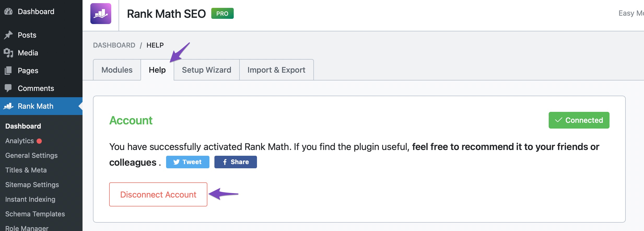644x231 pixels.
Task: Click the Posts pushpin icon
Action: (8, 35)
